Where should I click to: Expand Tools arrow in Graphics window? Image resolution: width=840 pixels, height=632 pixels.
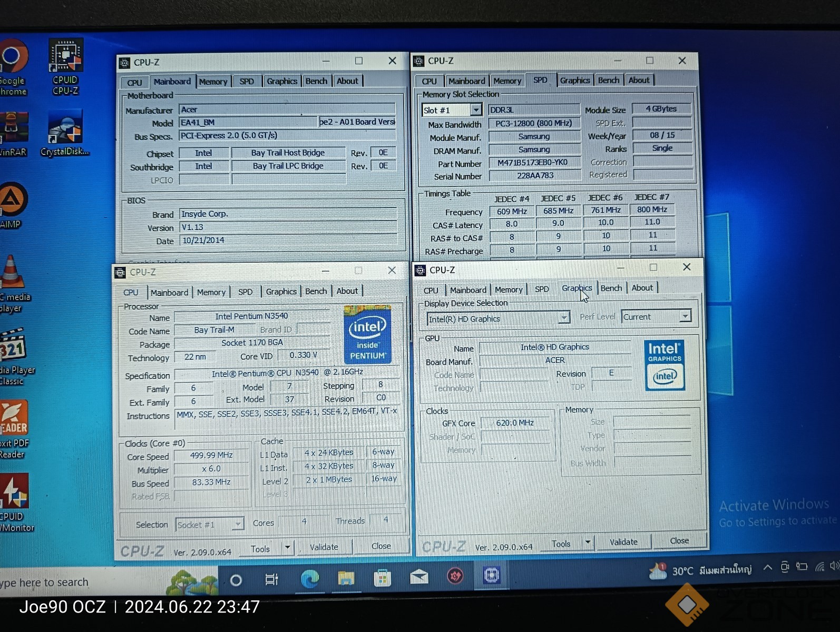tap(588, 542)
